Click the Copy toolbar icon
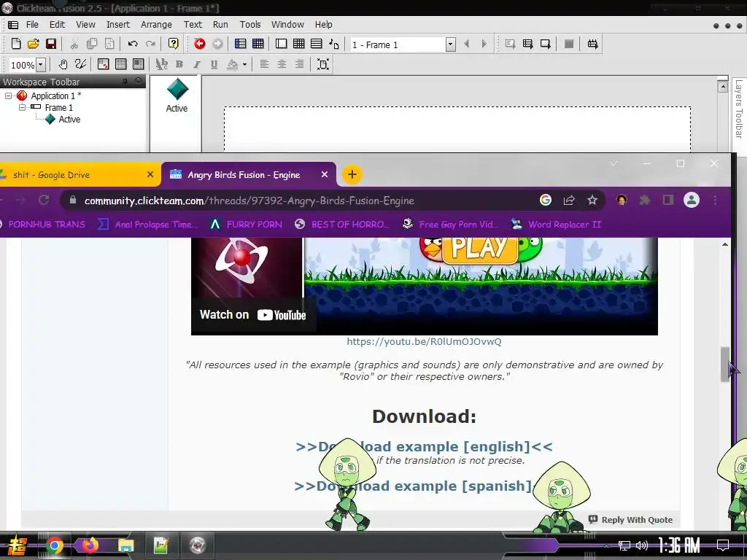The height and width of the screenshot is (560, 747). click(x=92, y=44)
